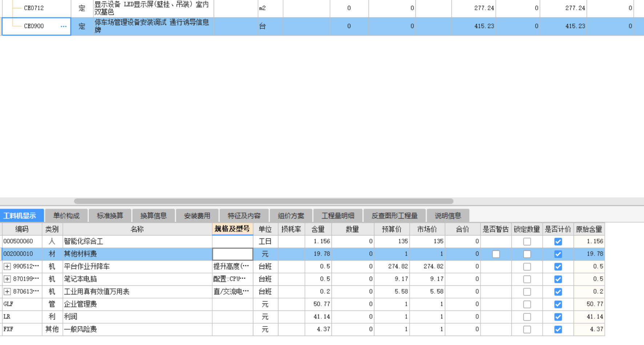
Task: Click the FXF code cell
Action: [x=22, y=329]
